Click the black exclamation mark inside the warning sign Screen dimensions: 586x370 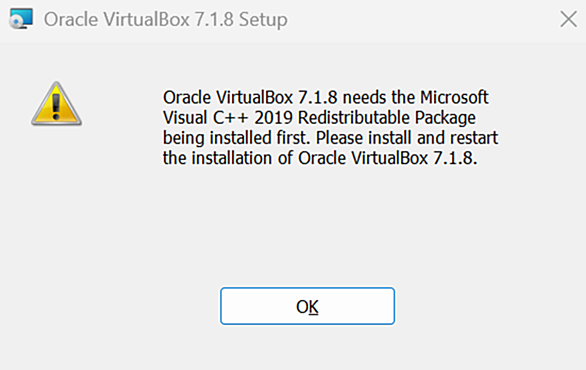click(x=56, y=107)
